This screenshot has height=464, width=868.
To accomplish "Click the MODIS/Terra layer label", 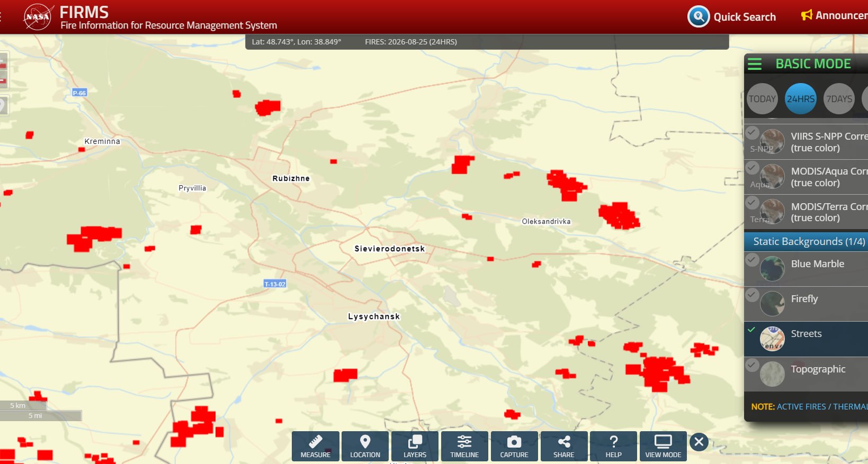I will [x=829, y=212].
